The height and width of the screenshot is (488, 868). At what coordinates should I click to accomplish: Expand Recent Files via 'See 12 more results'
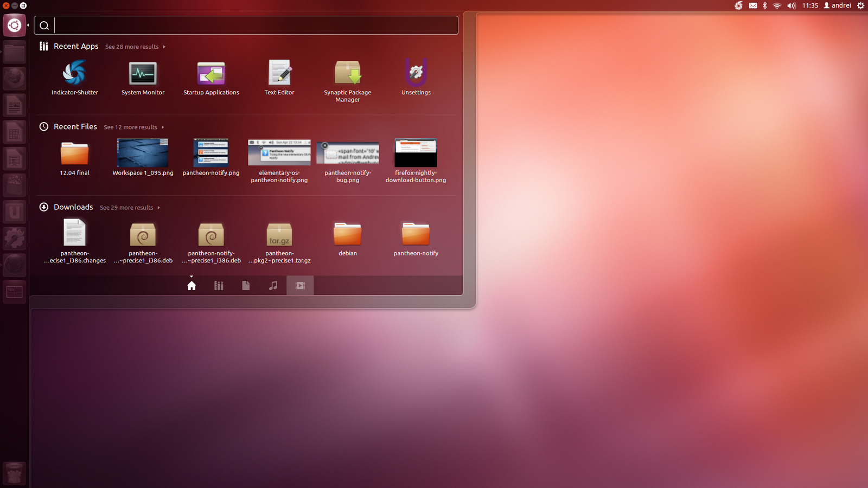point(130,127)
